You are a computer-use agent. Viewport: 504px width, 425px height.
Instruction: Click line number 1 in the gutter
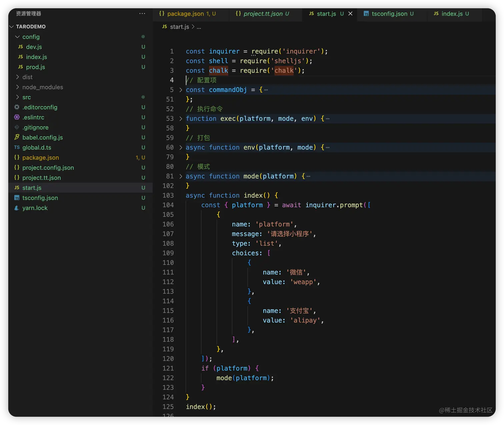pyautogui.click(x=172, y=51)
